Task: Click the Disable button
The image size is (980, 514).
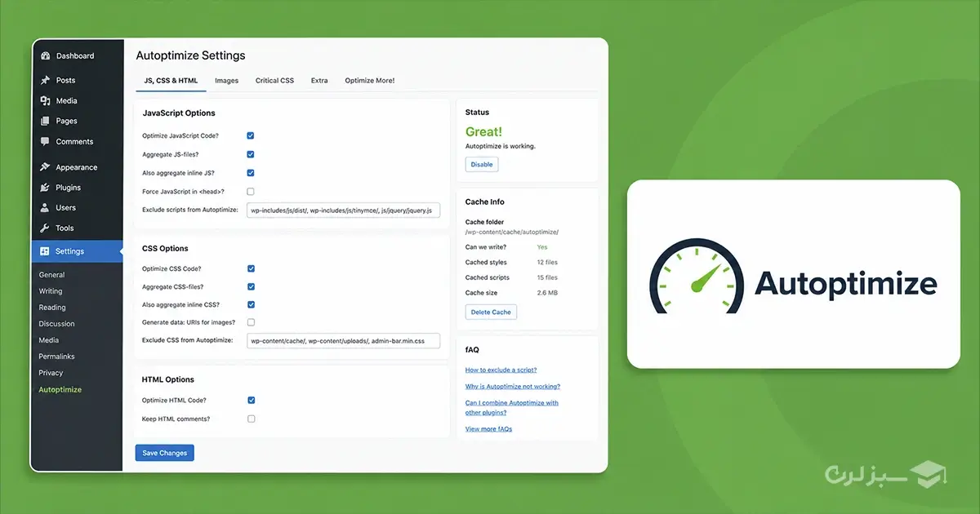Action: pyautogui.click(x=482, y=164)
